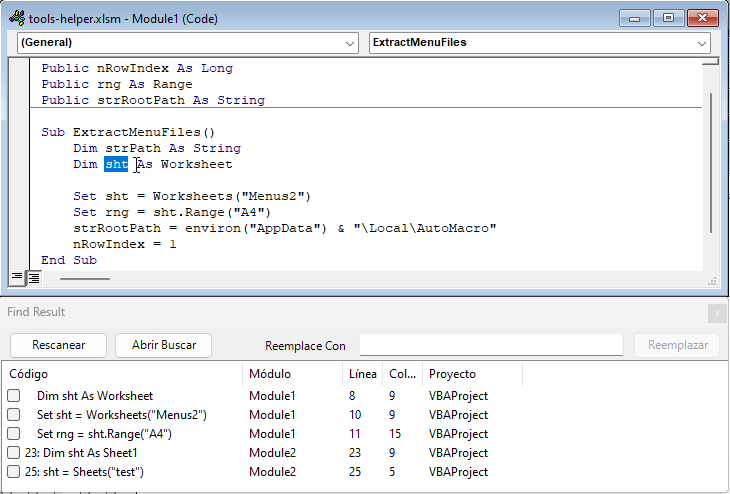The height and width of the screenshot is (494, 730).
Task: Minimize the Module1 code window
Action: 634,19
